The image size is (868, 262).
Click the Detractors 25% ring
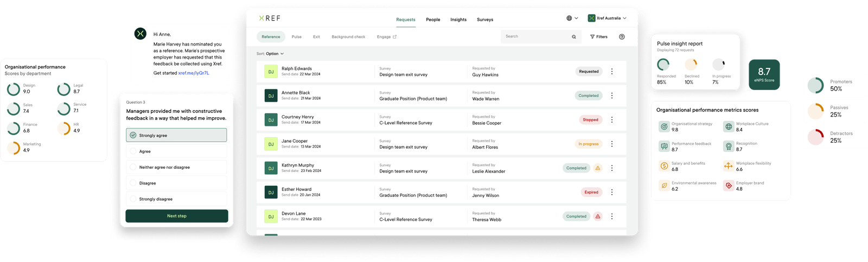pyautogui.click(x=815, y=137)
